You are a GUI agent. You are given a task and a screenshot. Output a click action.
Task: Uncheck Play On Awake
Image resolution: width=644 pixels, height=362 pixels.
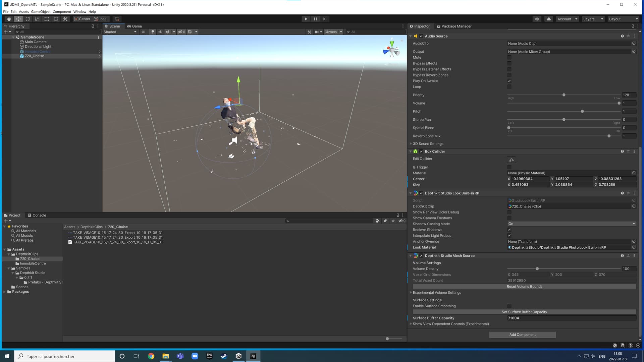tap(509, 81)
